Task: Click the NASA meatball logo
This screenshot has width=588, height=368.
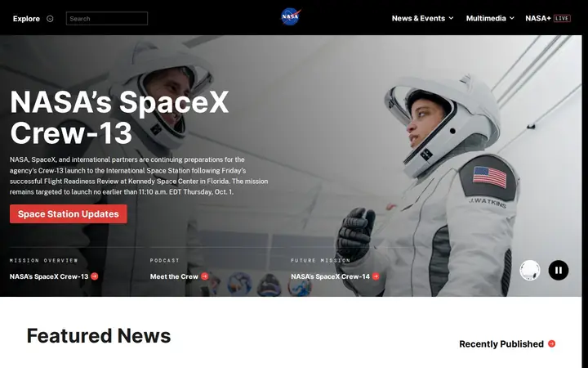Action: (x=291, y=17)
